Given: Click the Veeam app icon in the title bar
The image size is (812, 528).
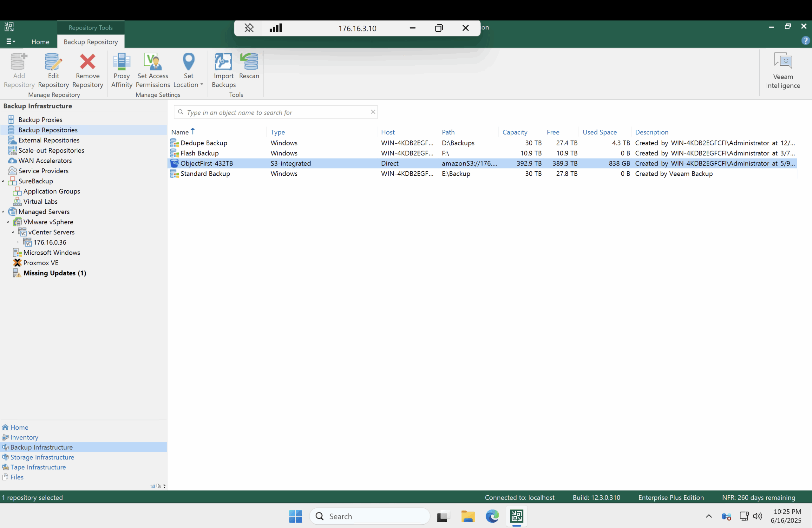Looking at the screenshot, I should 9,27.
